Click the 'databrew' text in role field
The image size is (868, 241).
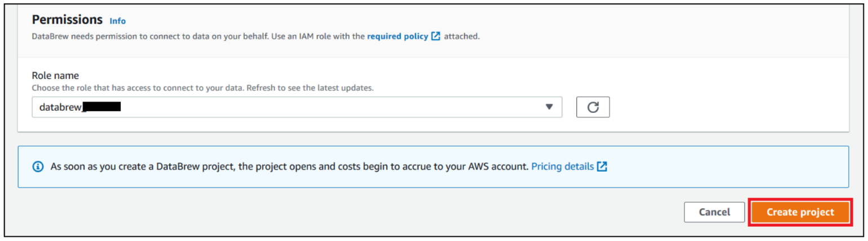coord(61,107)
